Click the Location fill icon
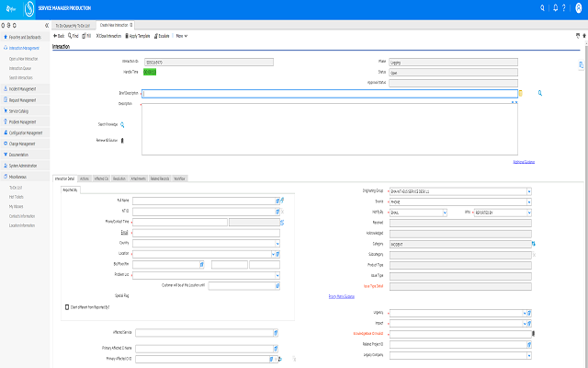 (x=277, y=254)
